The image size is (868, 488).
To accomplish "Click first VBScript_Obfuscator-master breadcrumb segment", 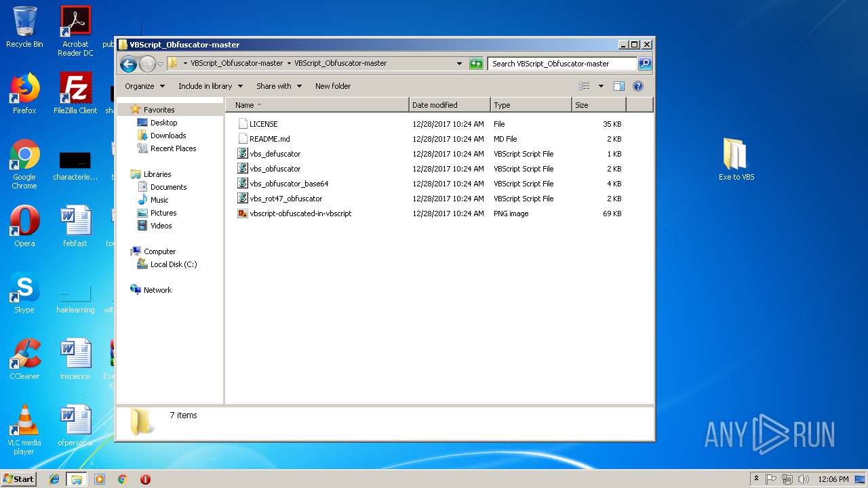I will (x=237, y=63).
